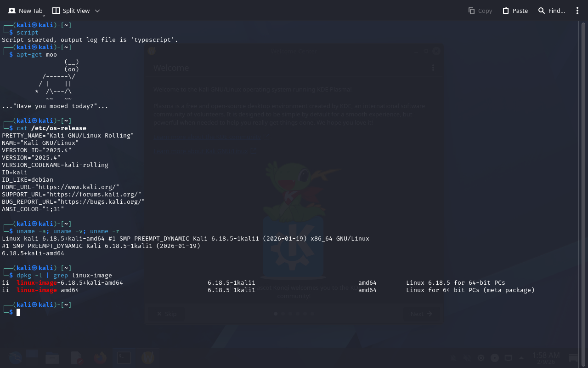Click the 'cat /etc/os-release' command
The image size is (588, 368).
click(51, 128)
